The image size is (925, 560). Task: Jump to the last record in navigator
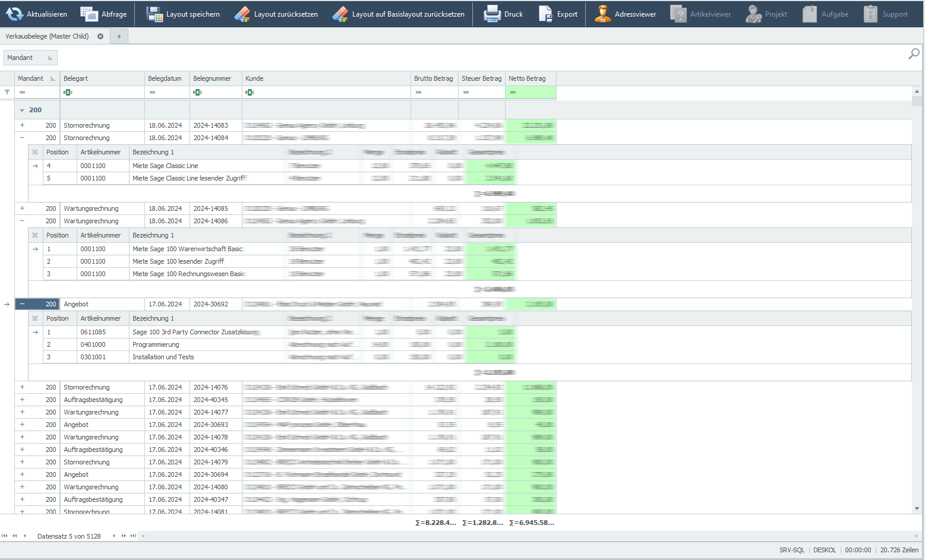click(134, 536)
